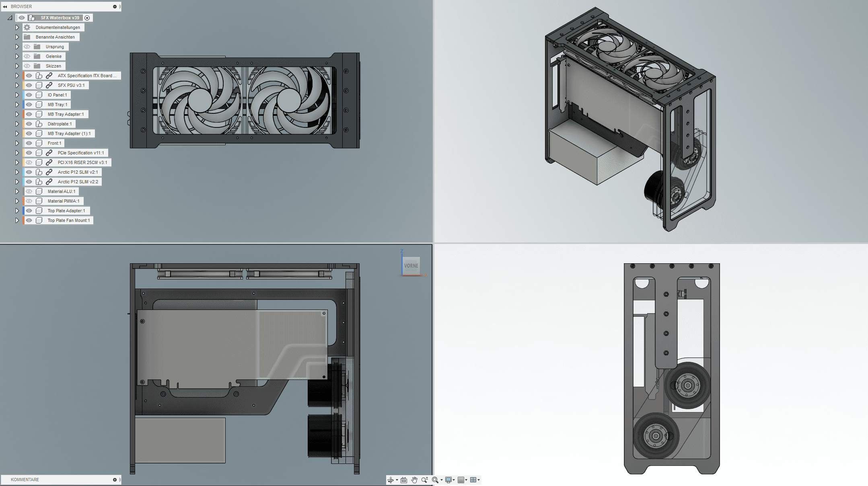The width and height of the screenshot is (868, 486).
Task: Show the hidden Skizzen folder
Action: 27,66
